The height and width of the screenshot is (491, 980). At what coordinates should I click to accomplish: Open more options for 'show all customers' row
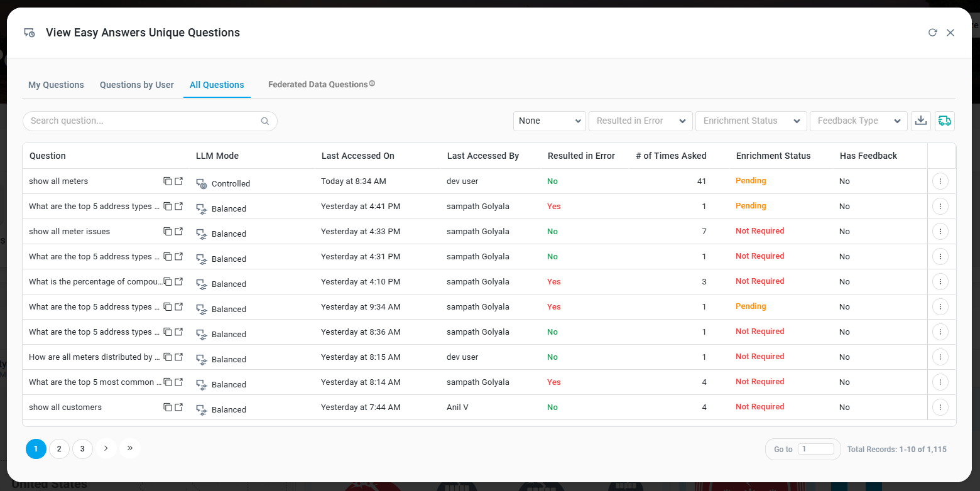[x=940, y=407]
